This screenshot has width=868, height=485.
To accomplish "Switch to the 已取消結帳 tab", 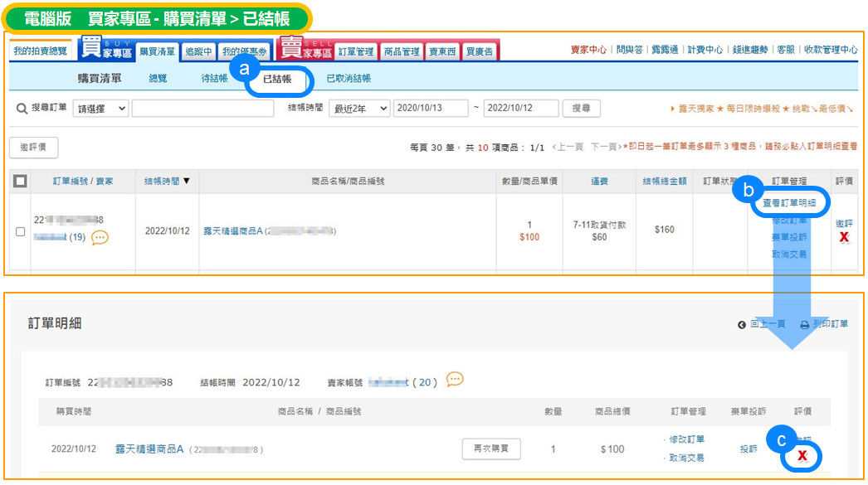I will [349, 79].
